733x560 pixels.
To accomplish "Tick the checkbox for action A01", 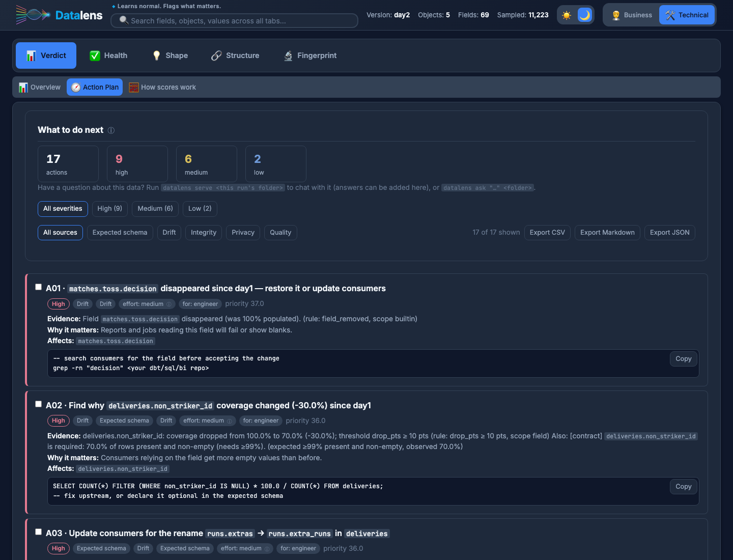I will (38, 287).
